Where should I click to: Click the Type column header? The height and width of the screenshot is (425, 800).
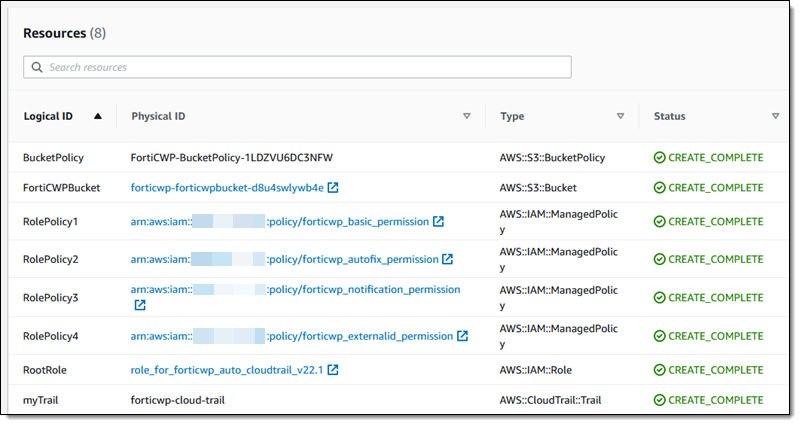(512, 116)
